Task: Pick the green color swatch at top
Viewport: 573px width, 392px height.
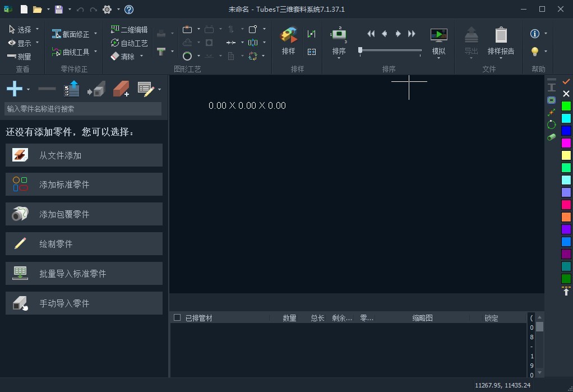Action: [x=566, y=105]
